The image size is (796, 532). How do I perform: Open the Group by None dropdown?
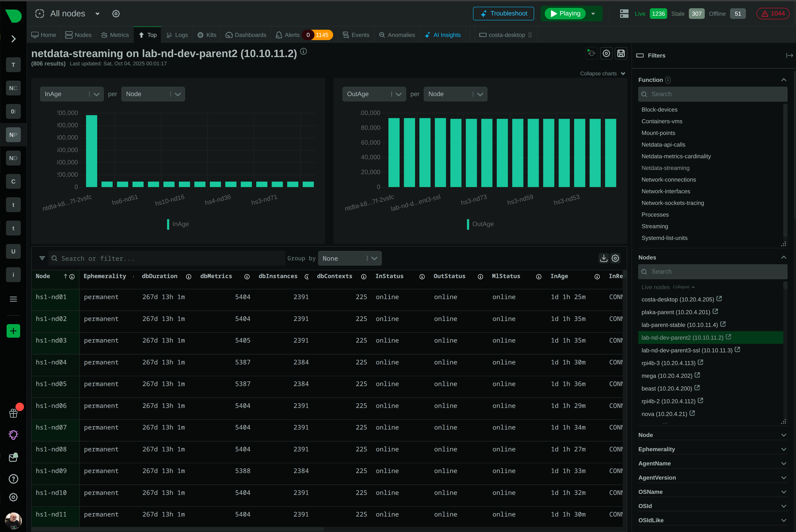coord(350,259)
